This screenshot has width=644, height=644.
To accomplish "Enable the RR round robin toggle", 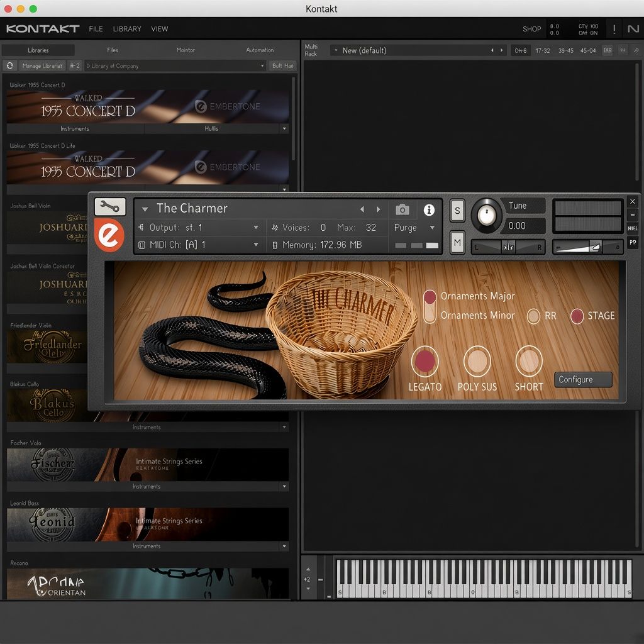I will pyautogui.click(x=533, y=316).
